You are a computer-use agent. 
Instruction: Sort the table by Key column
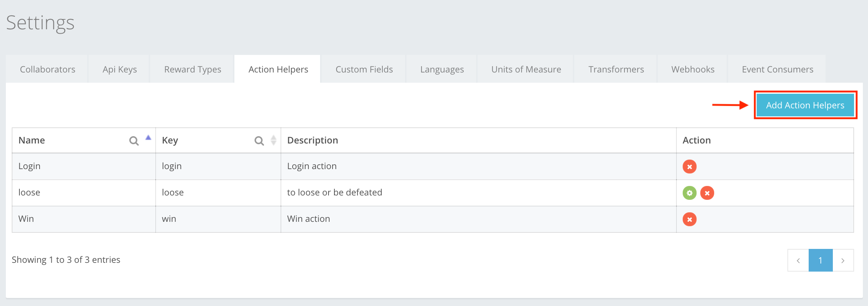273,140
